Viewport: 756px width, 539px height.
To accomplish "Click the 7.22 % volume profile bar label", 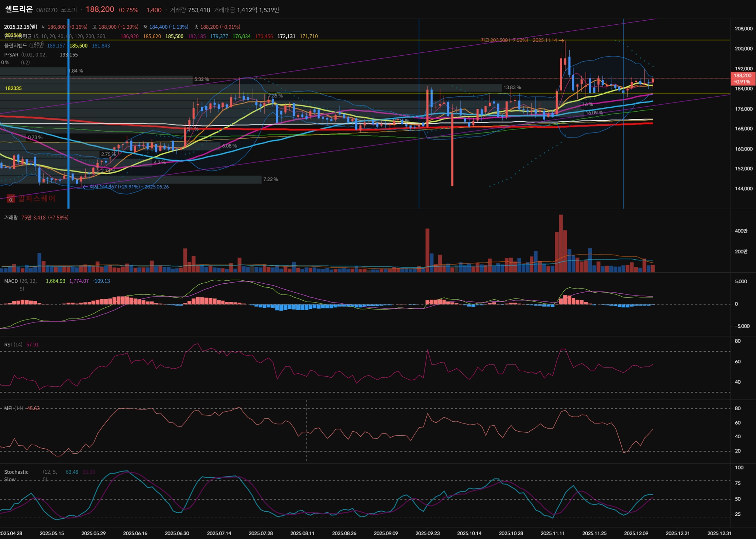I will [x=270, y=179].
